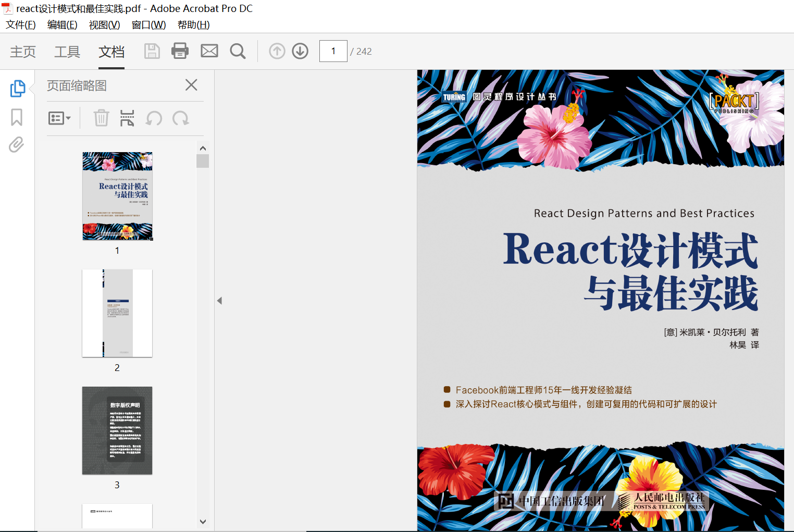The width and height of the screenshot is (794, 532).
Task: Switch to the 文档 tab
Action: [x=111, y=52]
